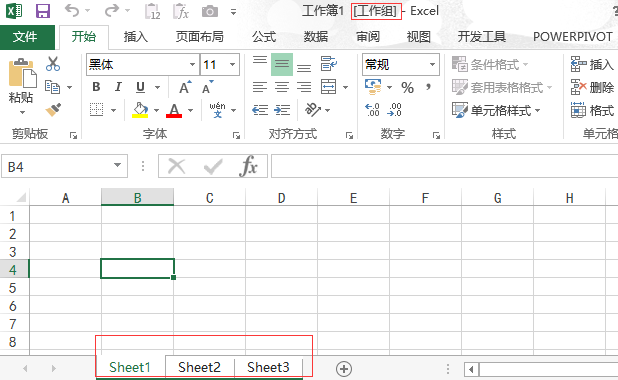
Task: Apply comma style
Action: [428, 87]
